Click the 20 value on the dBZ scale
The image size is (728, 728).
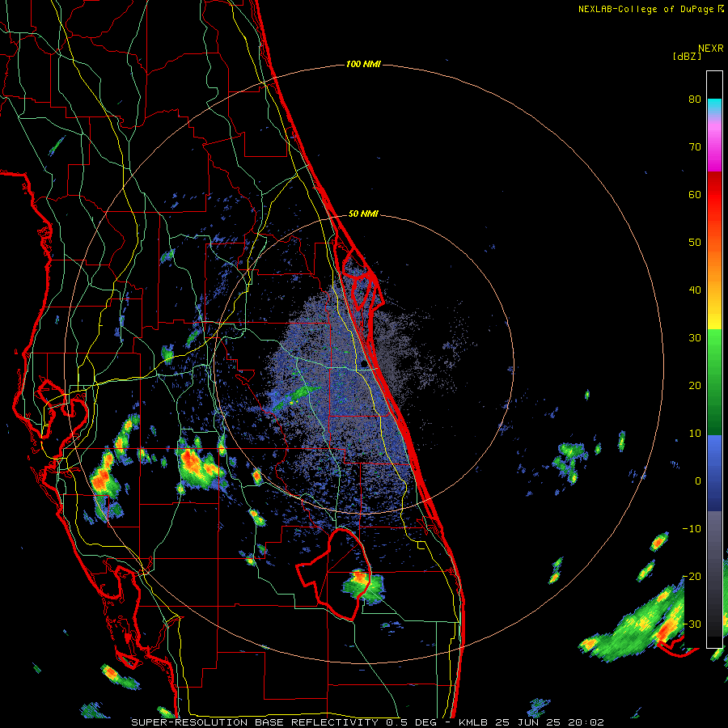695,386
